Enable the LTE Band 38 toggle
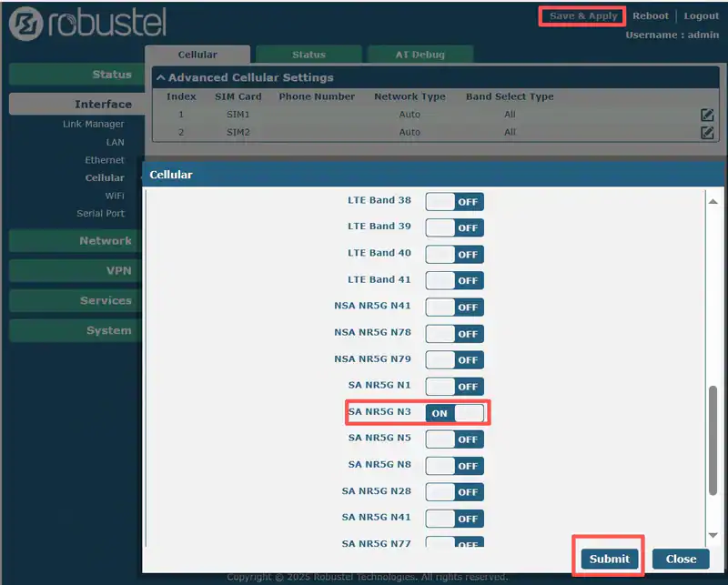 point(454,201)
